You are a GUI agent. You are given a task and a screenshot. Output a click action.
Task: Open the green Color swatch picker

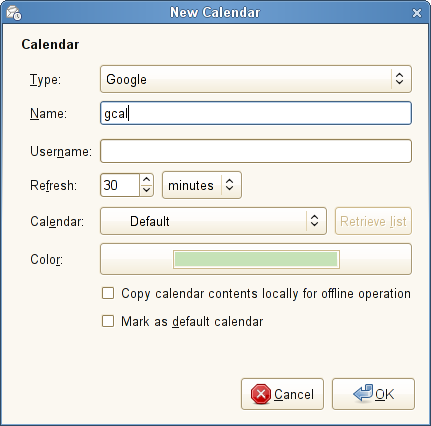click(256, 259)
